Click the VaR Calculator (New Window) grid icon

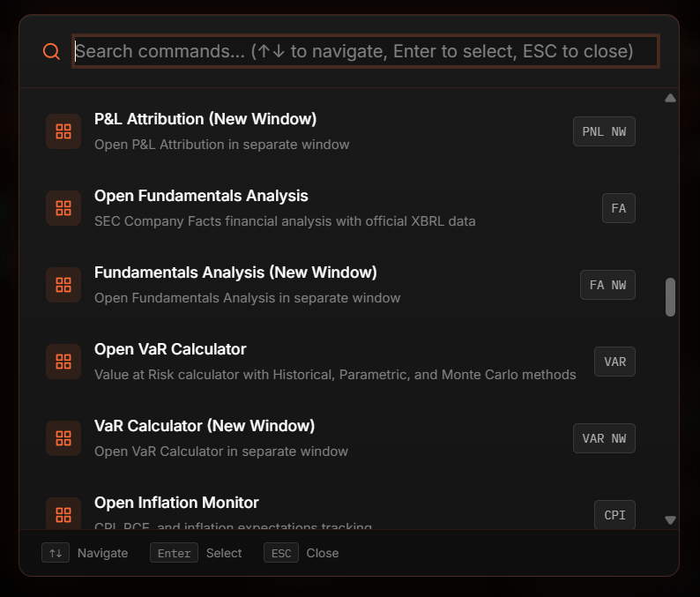(x=63, y=438)
